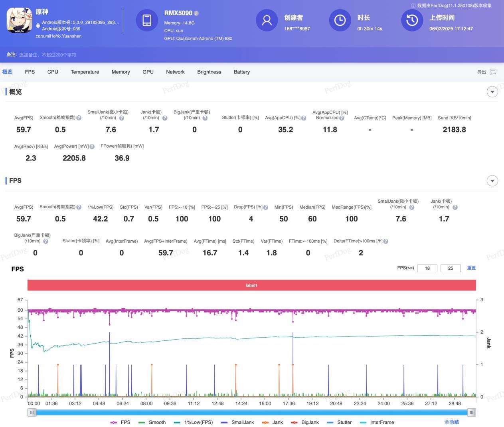504x427 pixels.
Task: Switch to the CPU tab
Action: coord(53,72)
